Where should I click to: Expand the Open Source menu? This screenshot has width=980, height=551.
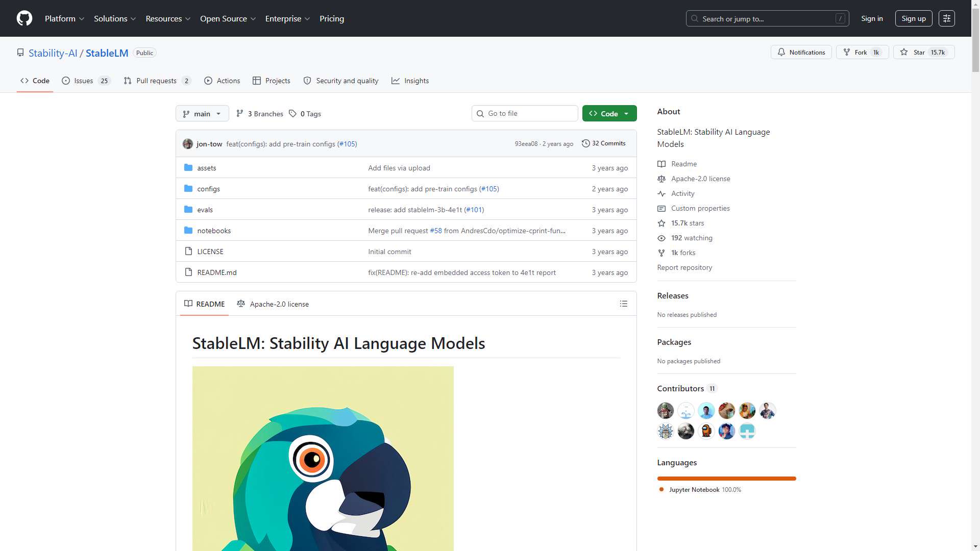[x=228, y=18]
